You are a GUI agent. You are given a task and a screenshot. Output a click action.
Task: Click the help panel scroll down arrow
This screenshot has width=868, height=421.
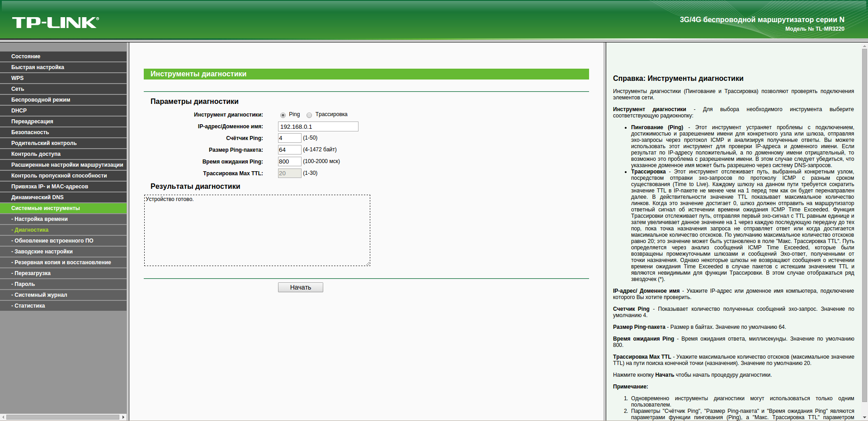(x=864, y=417)
